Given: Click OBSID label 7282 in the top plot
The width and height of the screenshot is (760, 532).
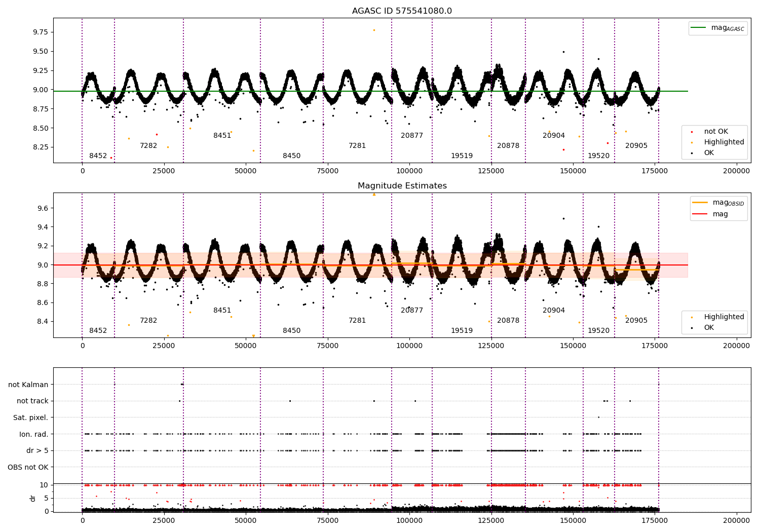Looking at the screenshot, I should click(148, 146).
